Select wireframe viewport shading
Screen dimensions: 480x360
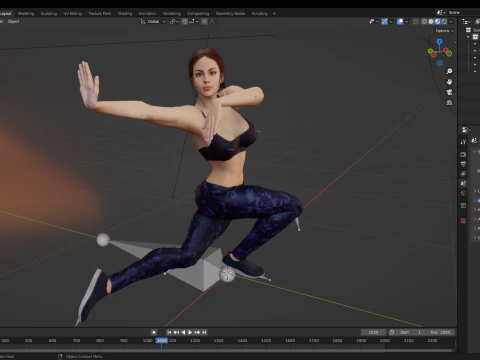pyautogui.click(x=424, y=22)
